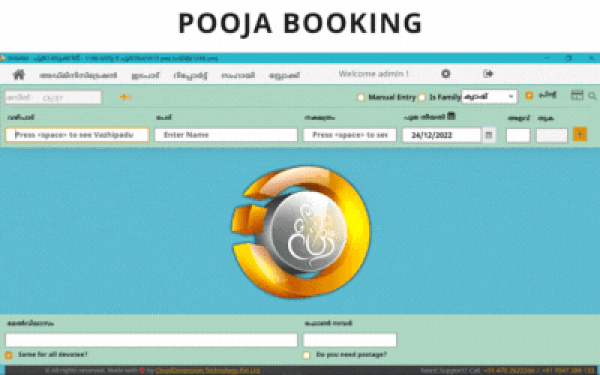Focus the Vazhipadu search field
This screenshot has height=375, width=600.
[x=77, y=135]
